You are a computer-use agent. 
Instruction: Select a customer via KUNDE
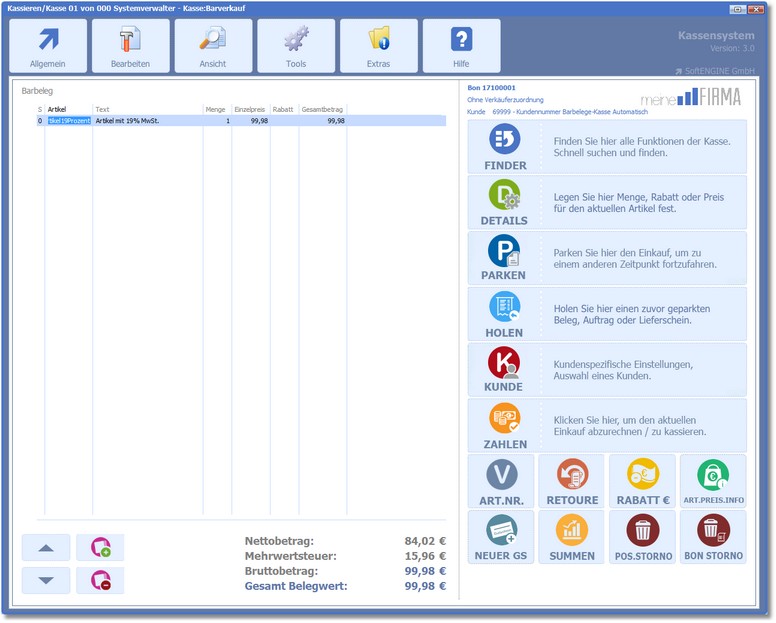[x=505, y=370]
